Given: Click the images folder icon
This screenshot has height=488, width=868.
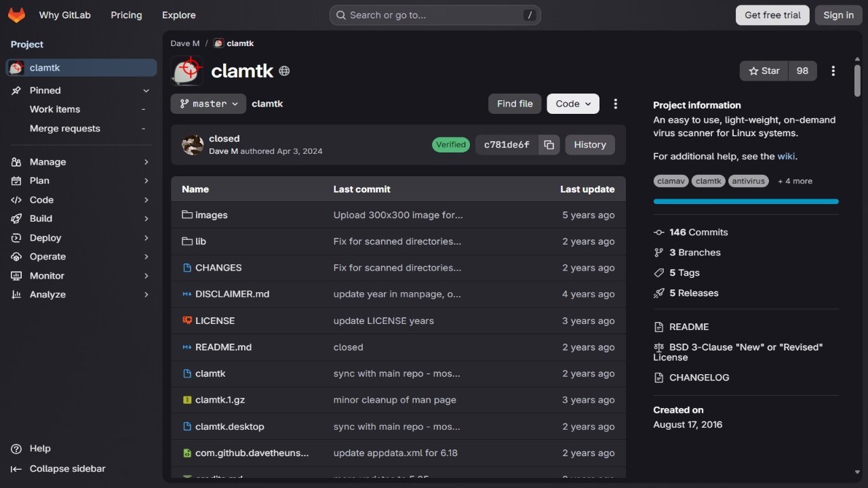Looking at the screenshot, I should click(187, 215).
